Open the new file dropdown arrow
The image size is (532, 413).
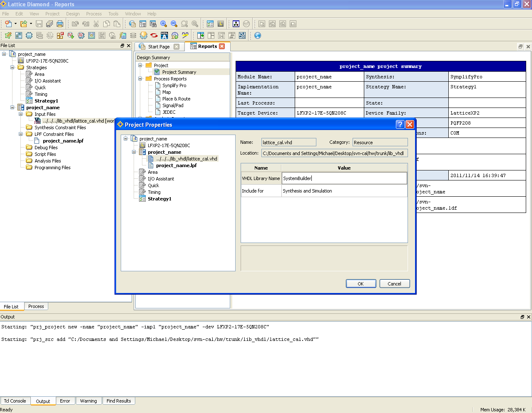(15, 24)
